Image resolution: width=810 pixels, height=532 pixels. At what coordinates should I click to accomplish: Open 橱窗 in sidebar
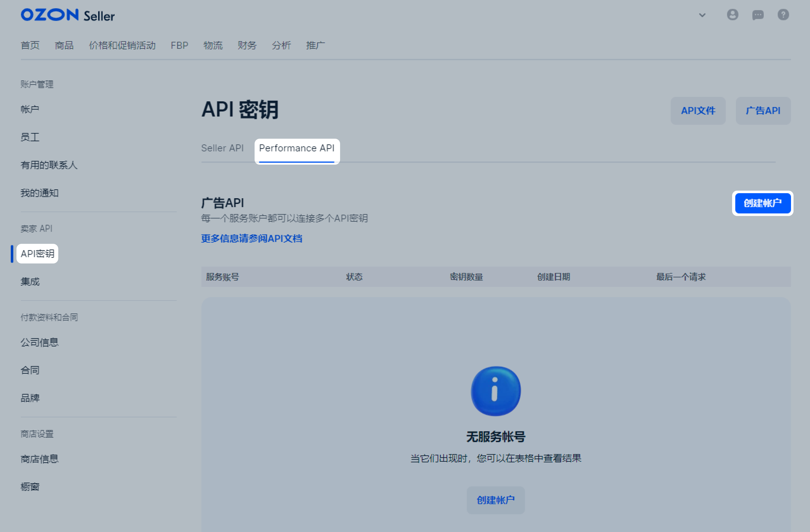click(30, 487)
